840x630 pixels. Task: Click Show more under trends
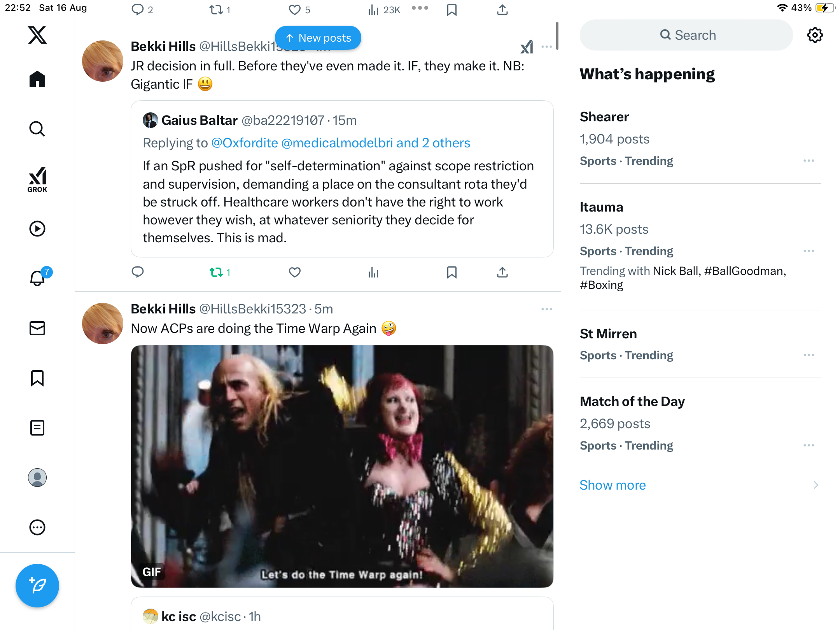coord(612,485)
